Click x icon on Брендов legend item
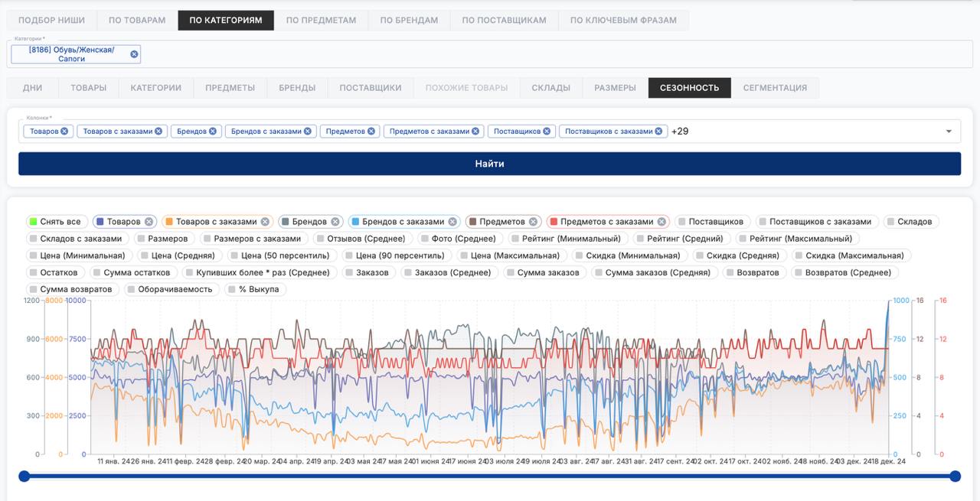The width and height of the screenshot is (980, 501). (335, 222)
